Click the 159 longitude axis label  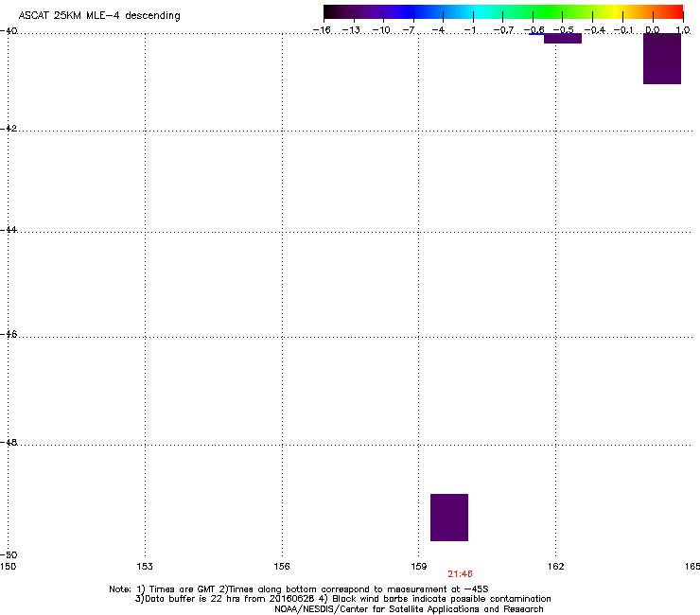click(x=418, y=567)
